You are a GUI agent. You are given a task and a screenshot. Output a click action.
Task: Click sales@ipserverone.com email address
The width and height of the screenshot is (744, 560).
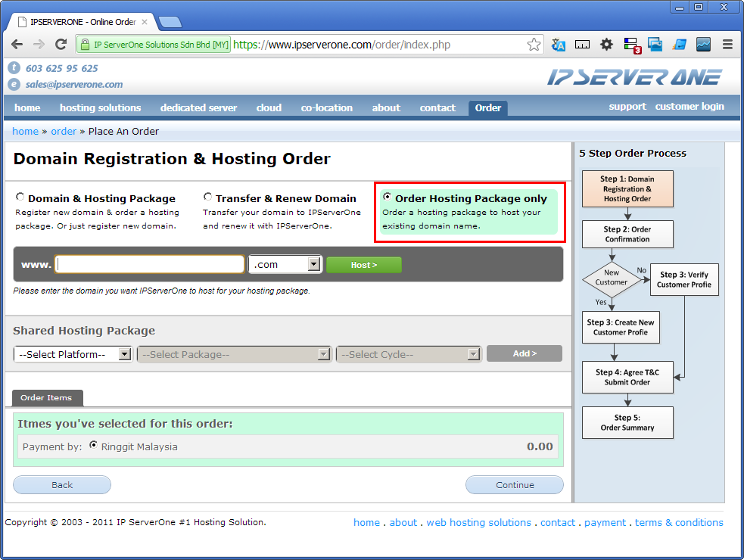[x=74, y=85]
